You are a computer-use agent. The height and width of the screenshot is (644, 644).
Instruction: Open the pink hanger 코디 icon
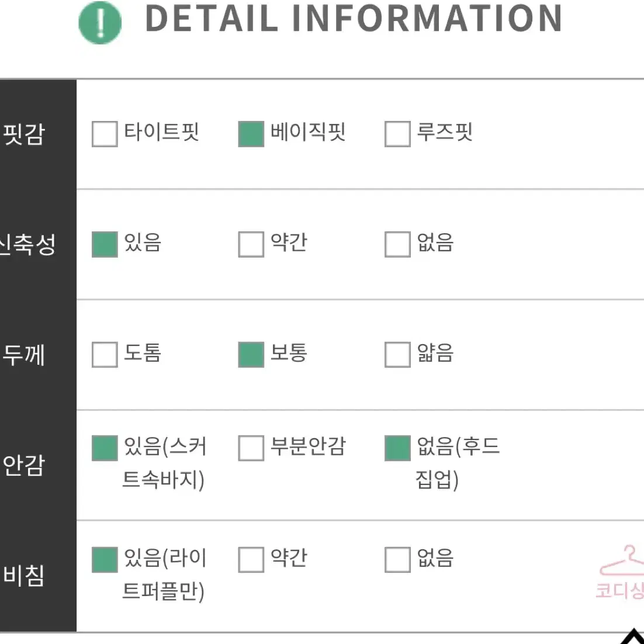pyautogui.click(x=621, y=572)
